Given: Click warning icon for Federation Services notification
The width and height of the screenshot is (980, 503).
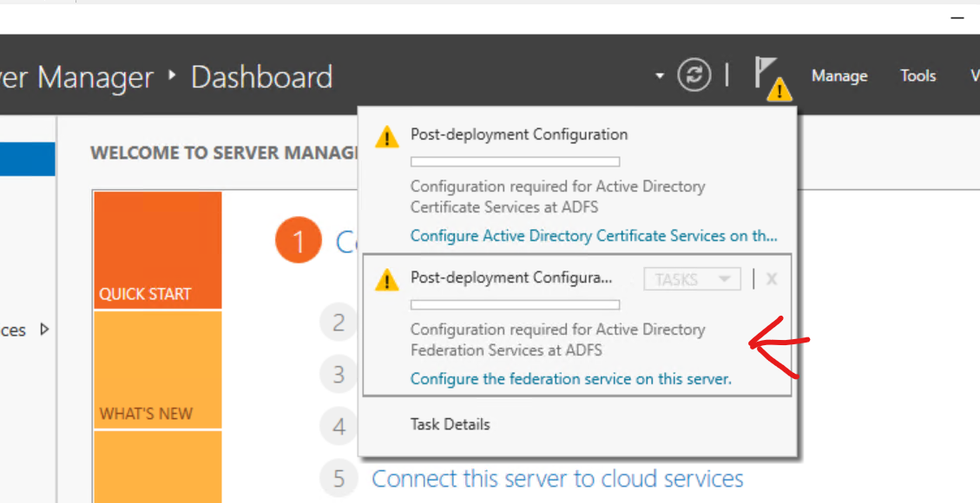Looking at the screenshot, I should click(x=386, y=280).
